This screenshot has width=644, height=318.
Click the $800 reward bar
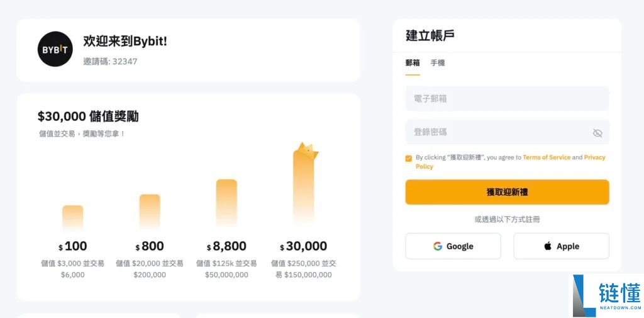click(x=150, y=212)
